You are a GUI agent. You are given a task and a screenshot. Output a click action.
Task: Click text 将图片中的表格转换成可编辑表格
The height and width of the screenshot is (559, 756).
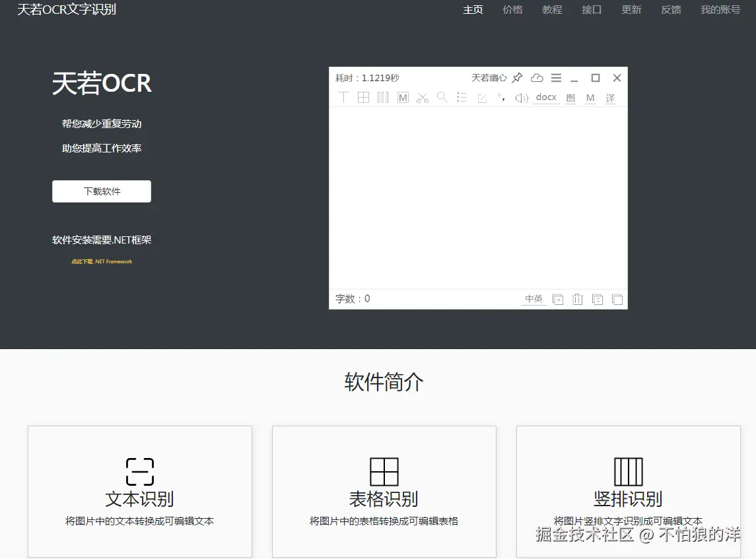tap(384, 521)
